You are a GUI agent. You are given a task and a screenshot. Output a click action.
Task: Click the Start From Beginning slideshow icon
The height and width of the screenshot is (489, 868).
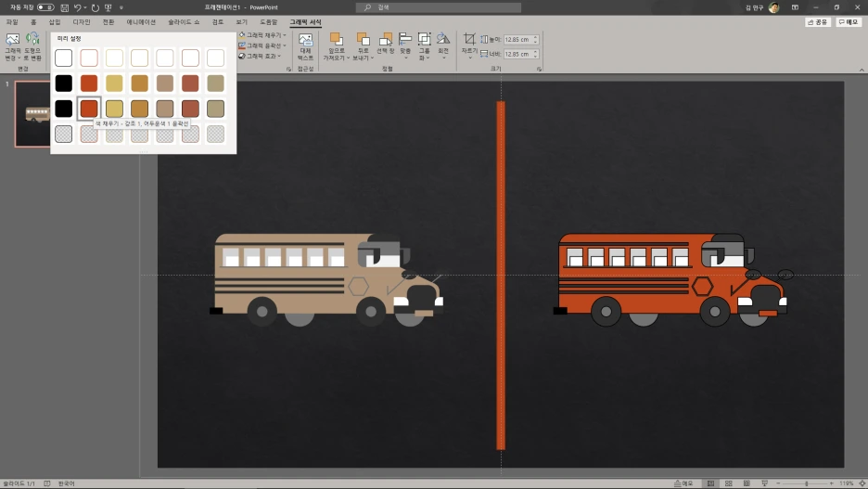coord(108,7)
